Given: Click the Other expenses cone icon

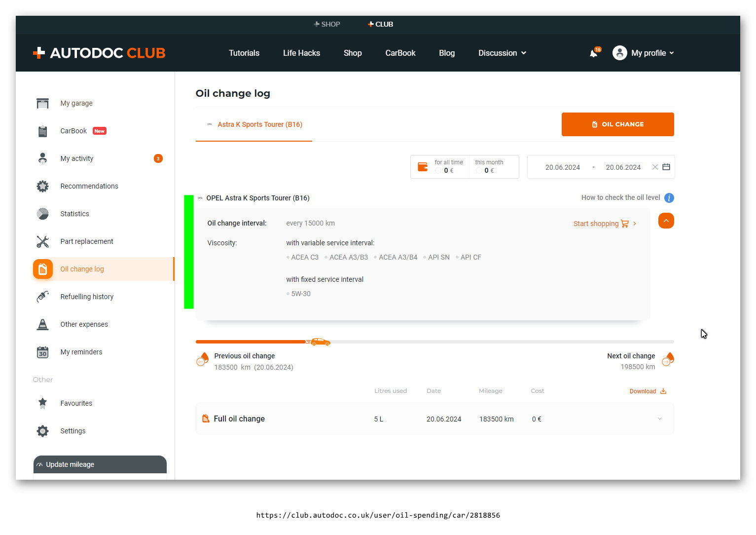Looking at the screenshot, I should coord(43,324).
